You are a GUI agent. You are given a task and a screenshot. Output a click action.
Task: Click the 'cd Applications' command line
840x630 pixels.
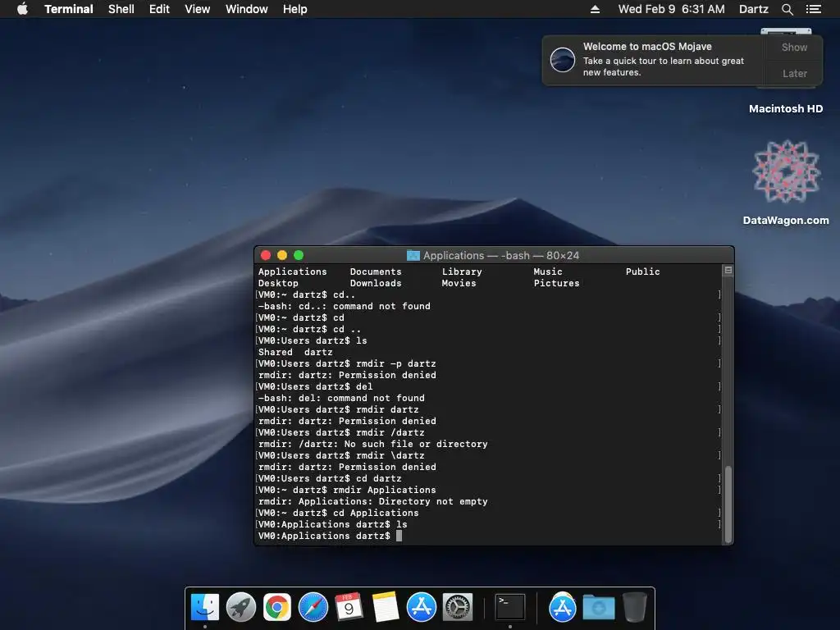tap(339, 513)
